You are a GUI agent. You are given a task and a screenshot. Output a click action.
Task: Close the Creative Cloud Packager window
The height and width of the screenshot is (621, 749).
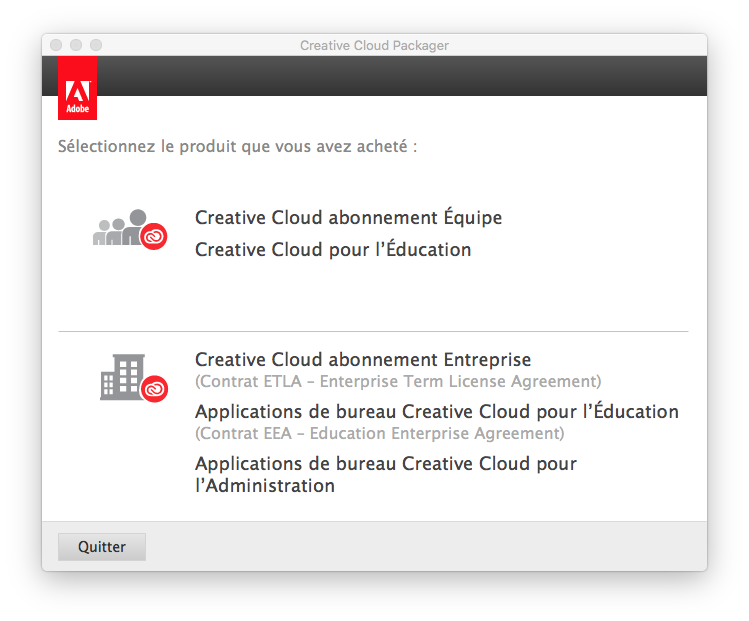[x=56, y=45]
